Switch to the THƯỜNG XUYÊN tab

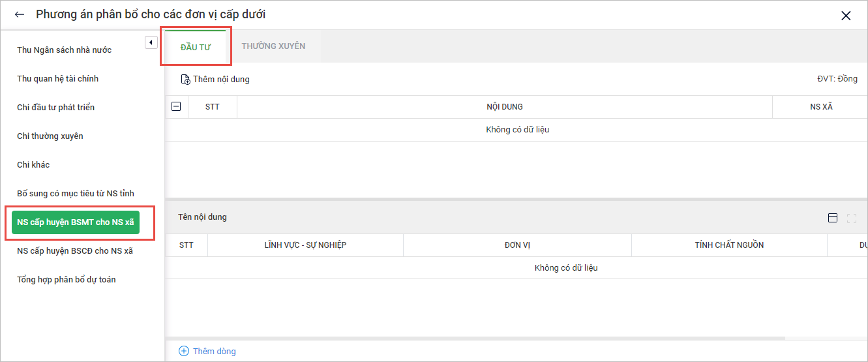coord(273,46)
